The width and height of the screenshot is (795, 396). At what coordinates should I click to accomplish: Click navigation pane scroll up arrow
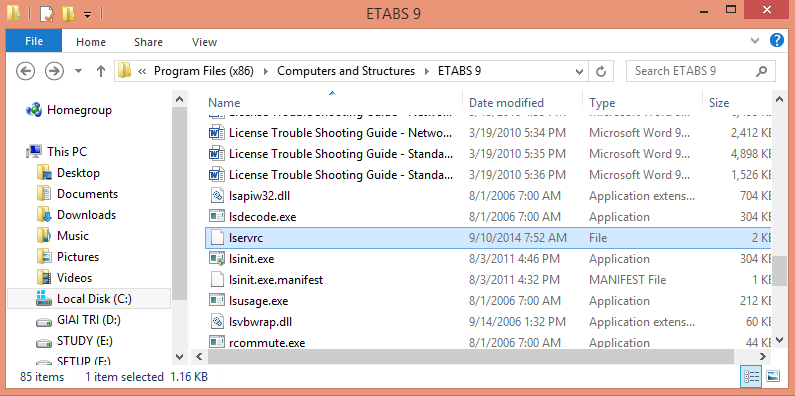pos(179,99)
